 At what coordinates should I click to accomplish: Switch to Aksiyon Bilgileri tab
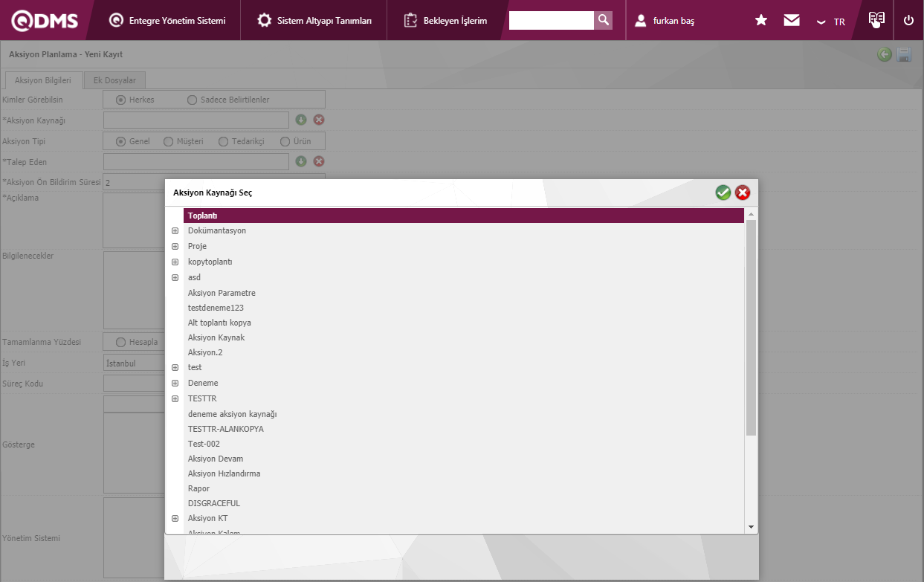pos(43,80)
